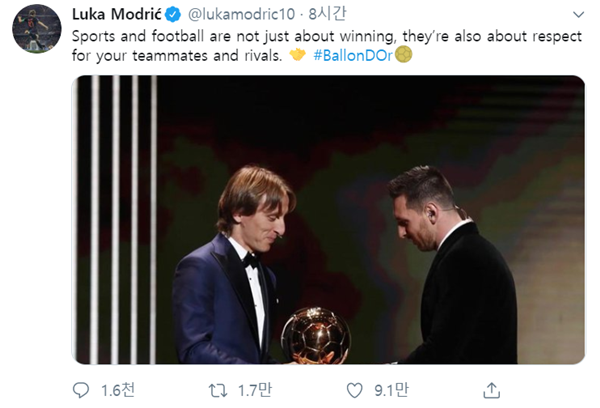Click the reply speech bubble icon
This screenshot has width=600, height=408.
(81, 390)
